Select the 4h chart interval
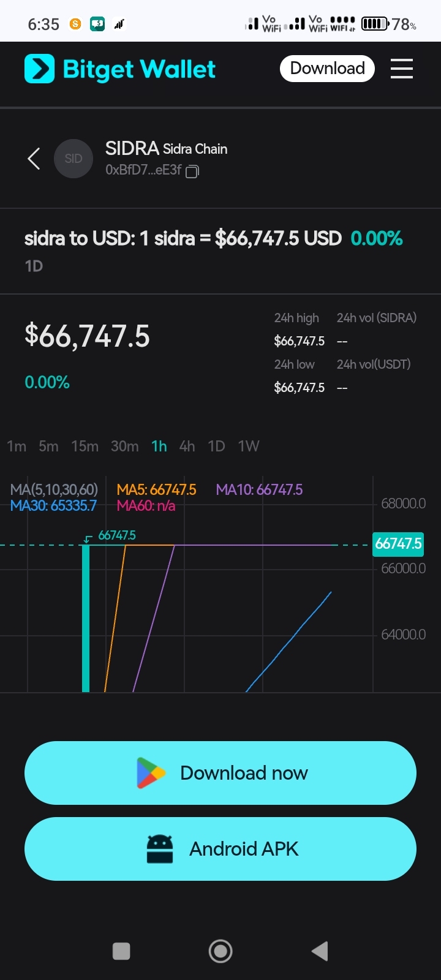This screenshot has width=441, height=980. 187,446
